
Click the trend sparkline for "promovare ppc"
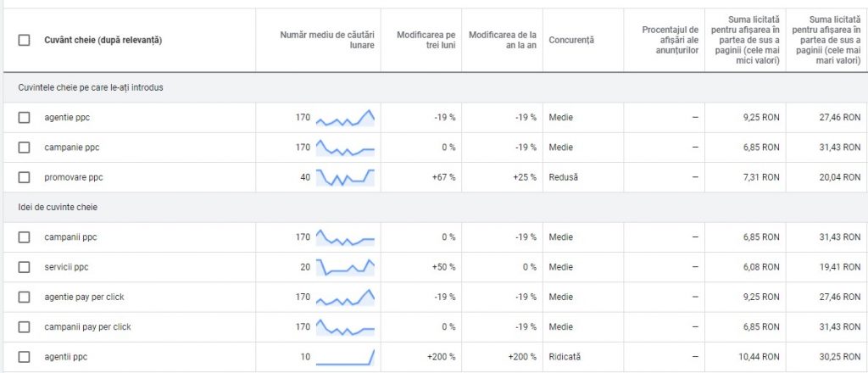pos(345,178)
